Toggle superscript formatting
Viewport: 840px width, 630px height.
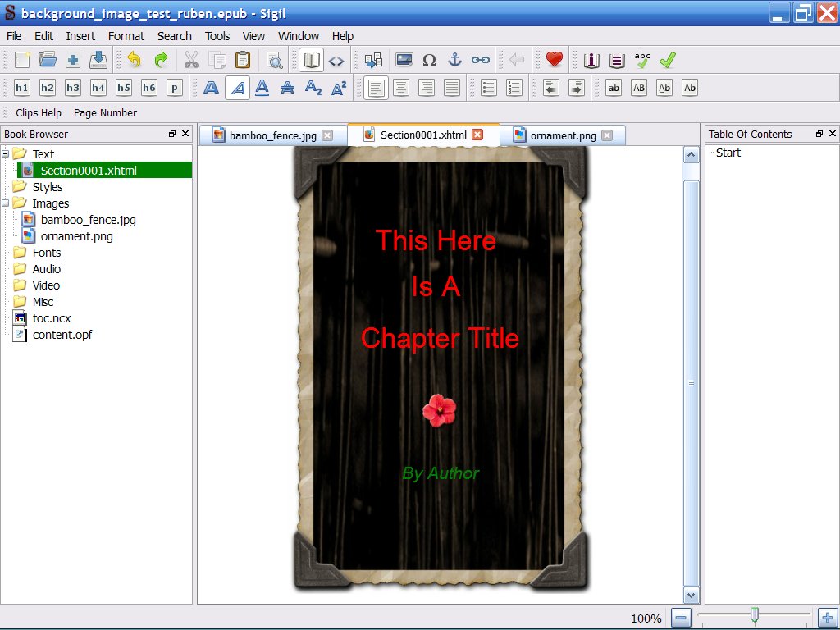[339, 88]
